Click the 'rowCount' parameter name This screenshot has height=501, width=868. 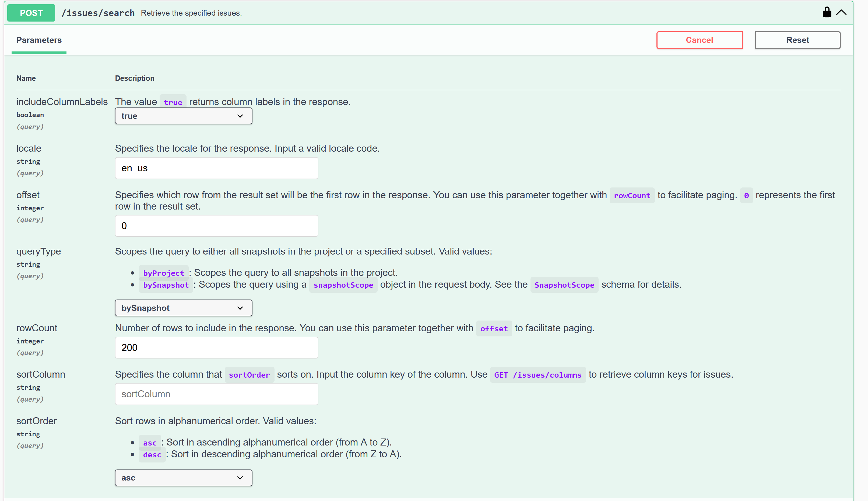click(37, 328)
